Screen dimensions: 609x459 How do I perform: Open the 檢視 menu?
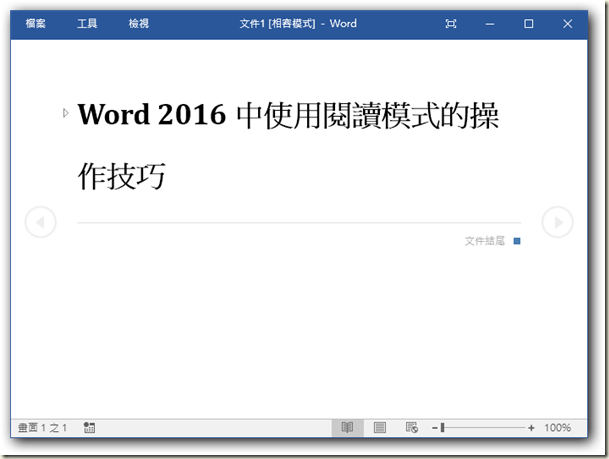(139, 24)
